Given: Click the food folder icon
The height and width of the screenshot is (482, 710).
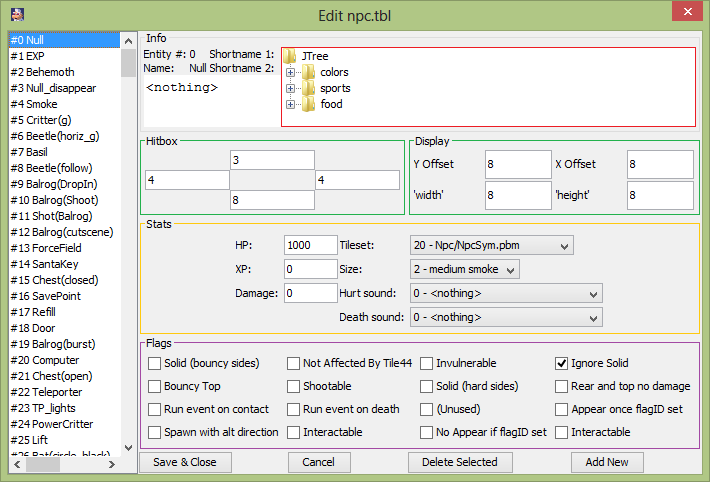Looking at the screenshot, I should tap(308, 104).
